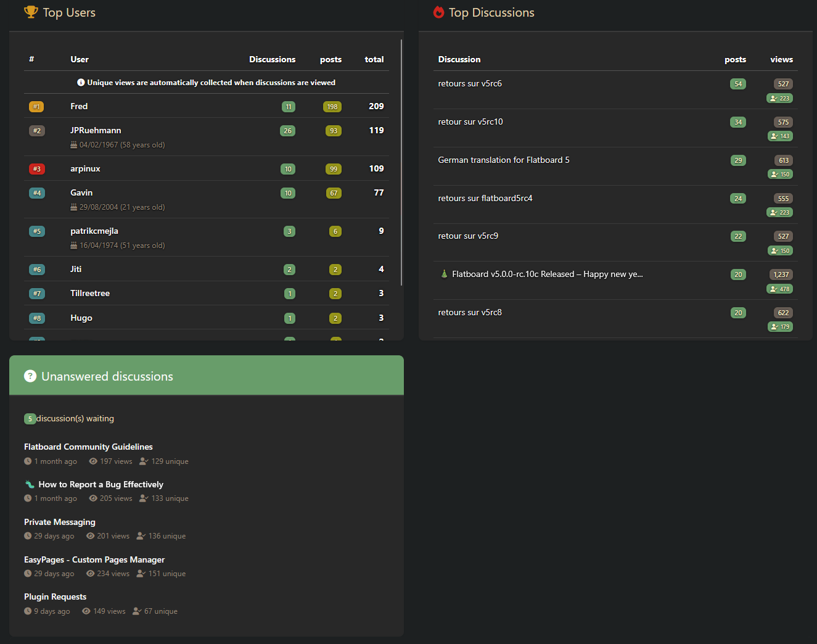Open EasyPages - Custom Pages Manager discussion
Image resolution: width=817 pixels, height=644 pixels.
[x=94, y=559]
